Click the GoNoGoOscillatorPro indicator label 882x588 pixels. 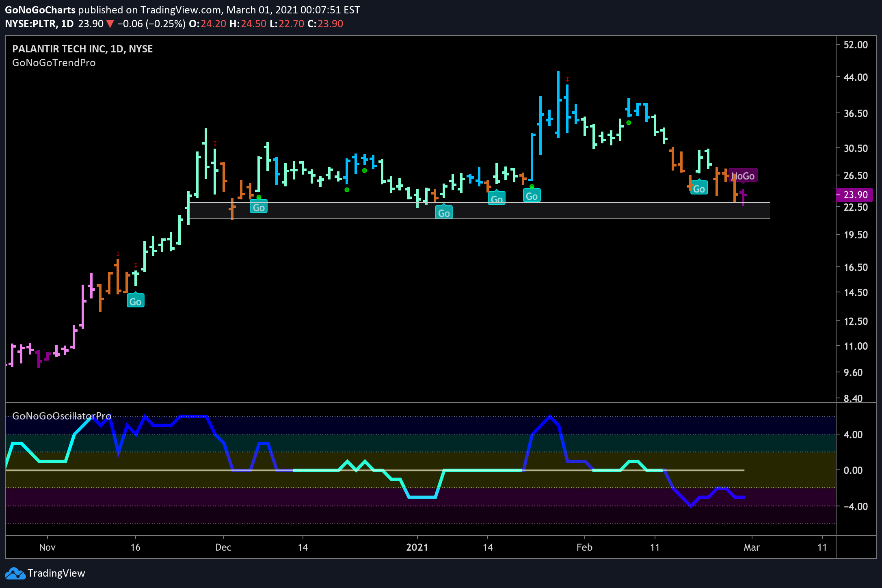(x=62, y=416)
